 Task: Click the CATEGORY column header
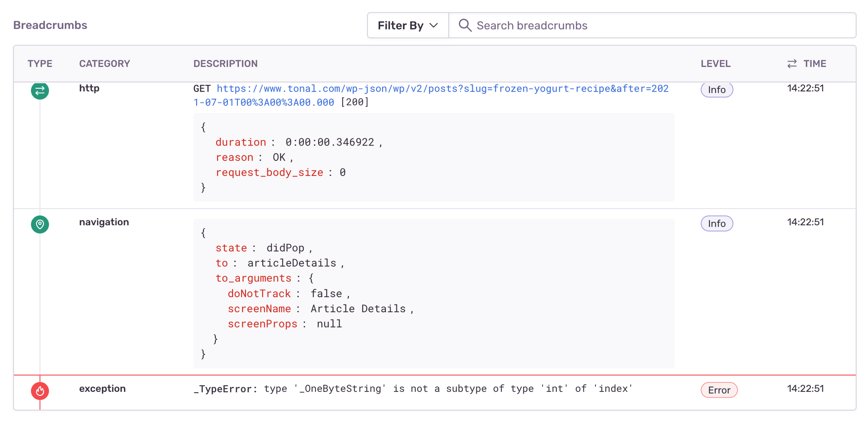click(105, 64)
